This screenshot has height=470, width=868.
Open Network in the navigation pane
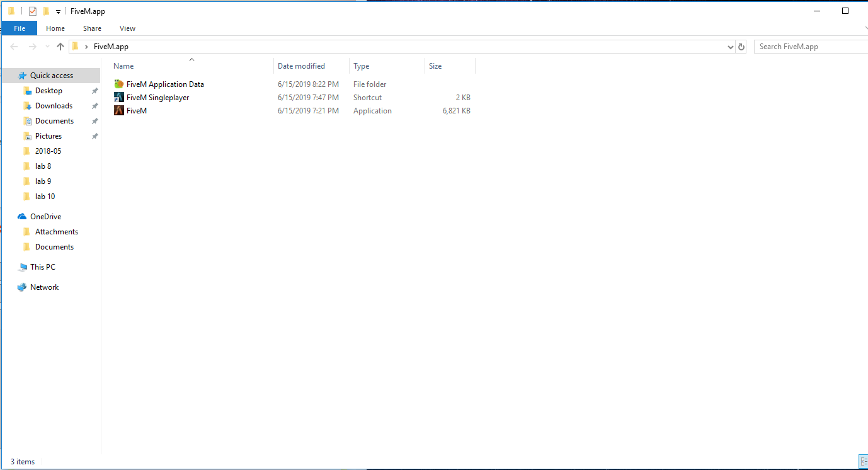(x=44, y=287)
